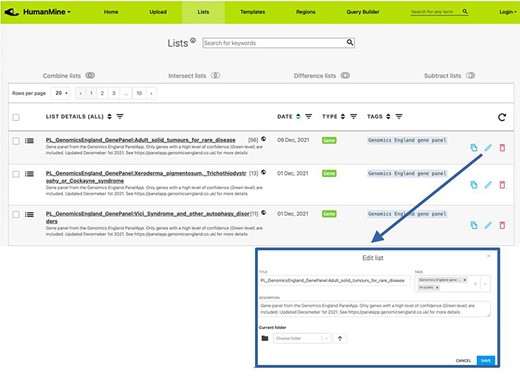The height and width of the screenshot is (376, 520).
Task: Open the List Details filter
Action: (120, 116)
